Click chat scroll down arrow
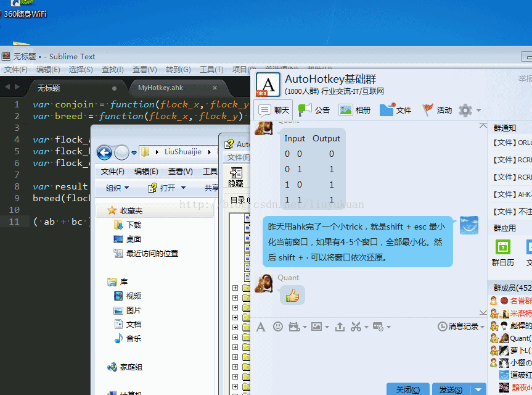This screenshot has width=532, height=395. click(483, 312)
